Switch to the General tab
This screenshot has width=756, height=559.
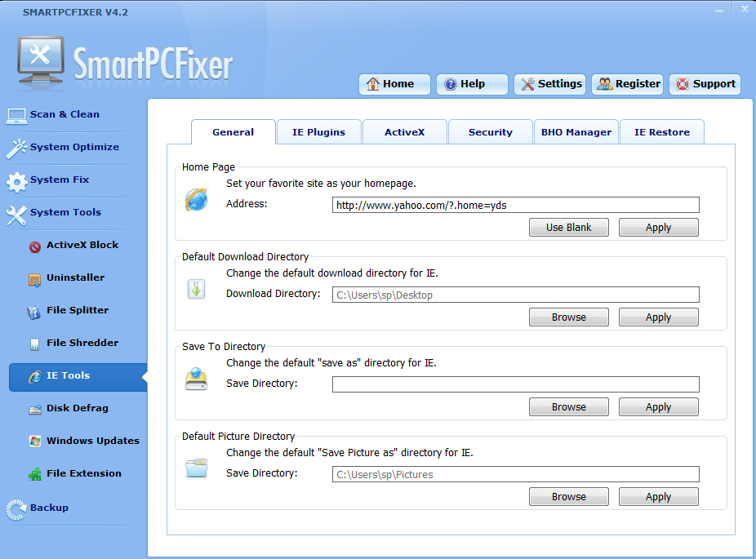(233, 132)
